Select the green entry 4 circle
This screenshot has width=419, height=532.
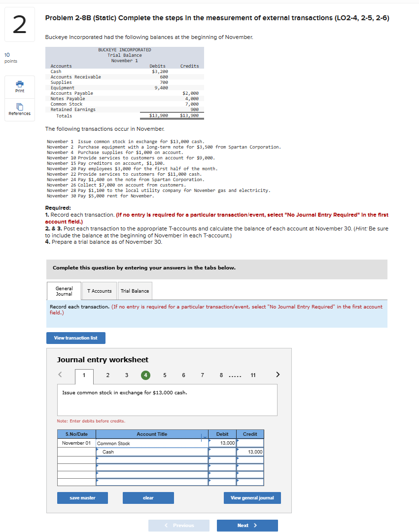point(145,375)
